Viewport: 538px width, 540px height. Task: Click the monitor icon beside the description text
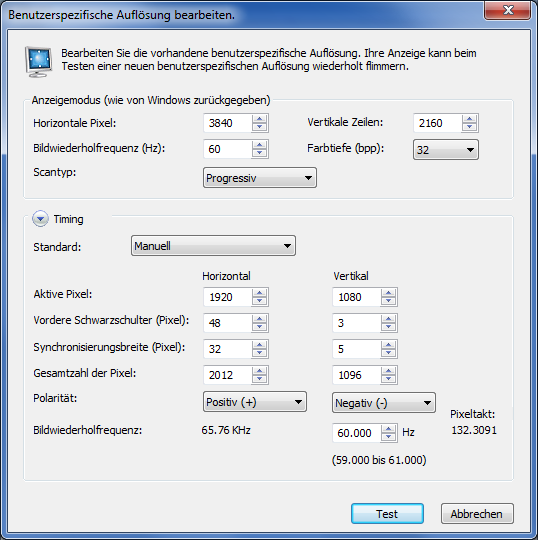[x=39, y=62]
